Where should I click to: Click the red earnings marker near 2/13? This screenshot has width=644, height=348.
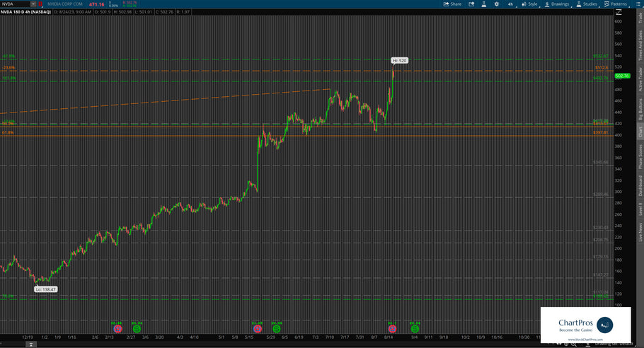click(x=118, y=329)
